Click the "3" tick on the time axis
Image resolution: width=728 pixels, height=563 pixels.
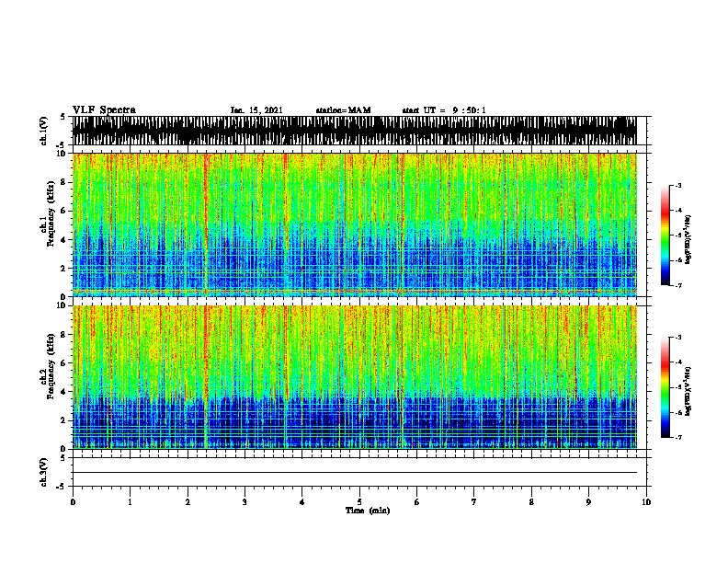pyautogui.click(x=245, y=502)
